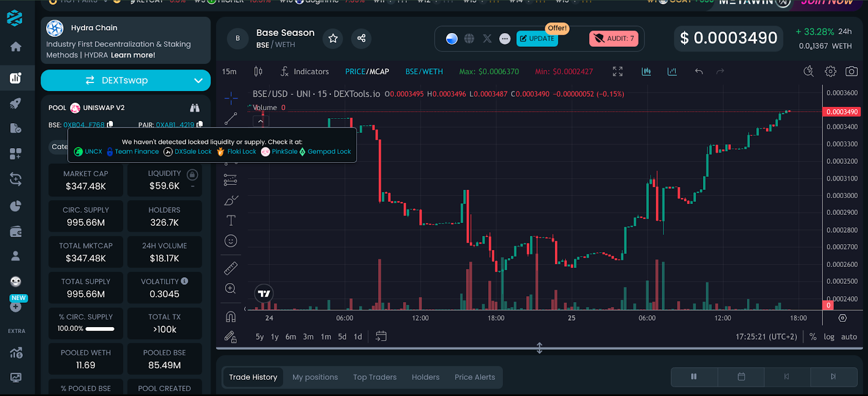Switch to My positions tab
Screen dimensions: 868x396
pos(315,377)
